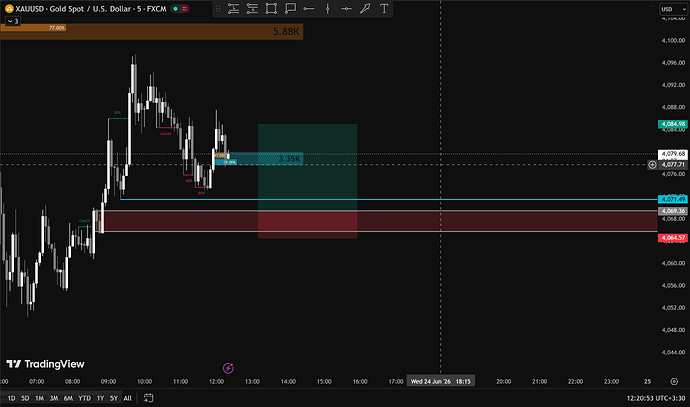Select the vertical line tool

point(327,8)
